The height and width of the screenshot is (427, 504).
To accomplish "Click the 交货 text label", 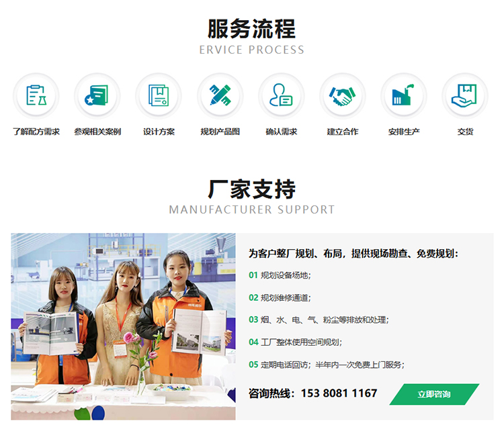I will tap(464, 132).
